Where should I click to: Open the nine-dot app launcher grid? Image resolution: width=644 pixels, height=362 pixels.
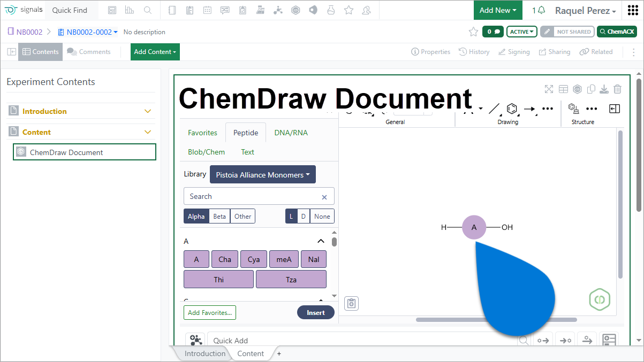(x=632, y=11)
